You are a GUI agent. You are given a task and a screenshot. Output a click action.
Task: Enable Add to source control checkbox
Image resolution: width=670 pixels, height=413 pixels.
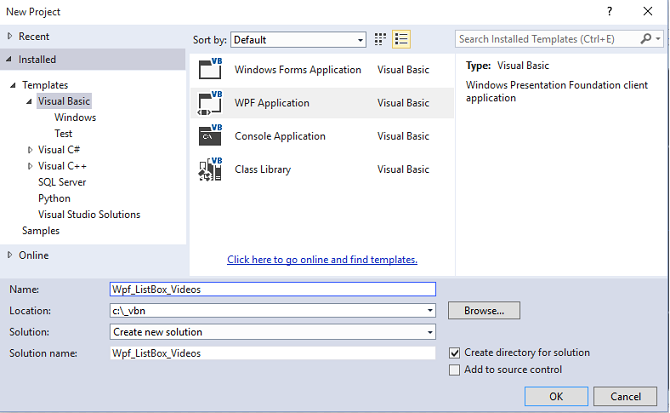click(x=454, y=369)
